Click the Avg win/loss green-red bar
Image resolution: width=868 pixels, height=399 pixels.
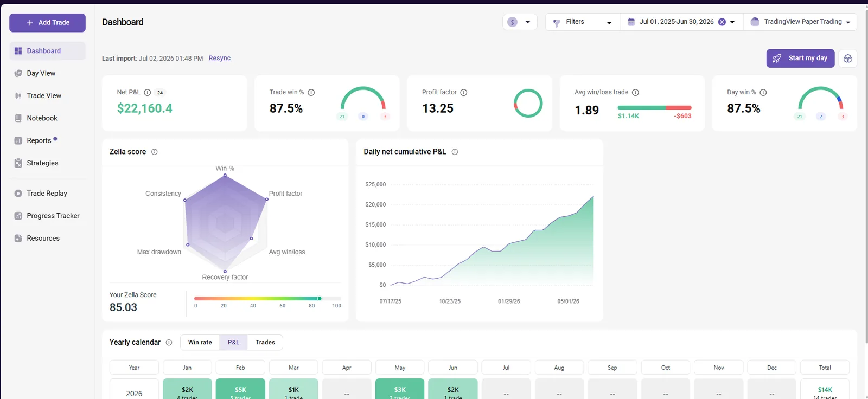click(x=654, y=108)
